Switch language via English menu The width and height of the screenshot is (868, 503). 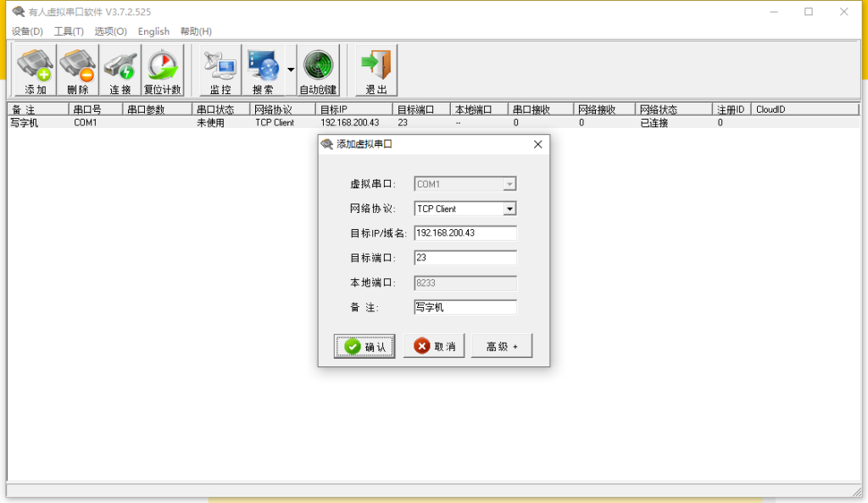pos(153,31)
